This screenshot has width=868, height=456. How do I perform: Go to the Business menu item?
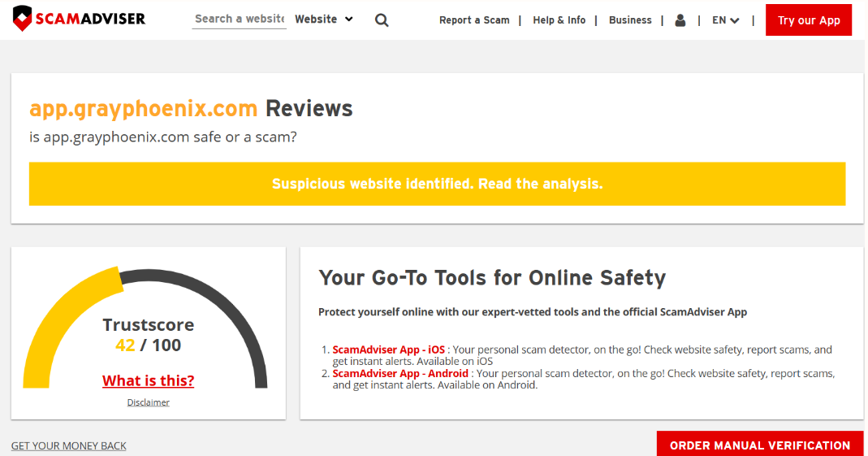(630, 20)
